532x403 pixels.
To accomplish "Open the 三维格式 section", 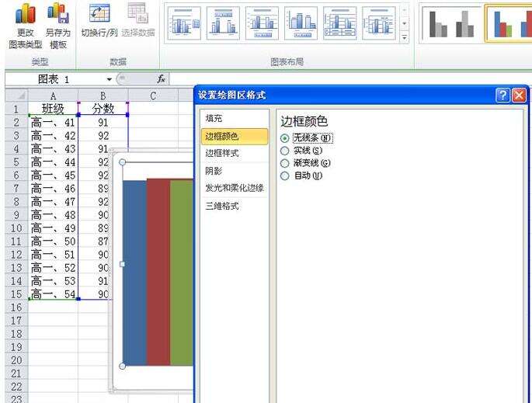I will click(x=235, y=206).
